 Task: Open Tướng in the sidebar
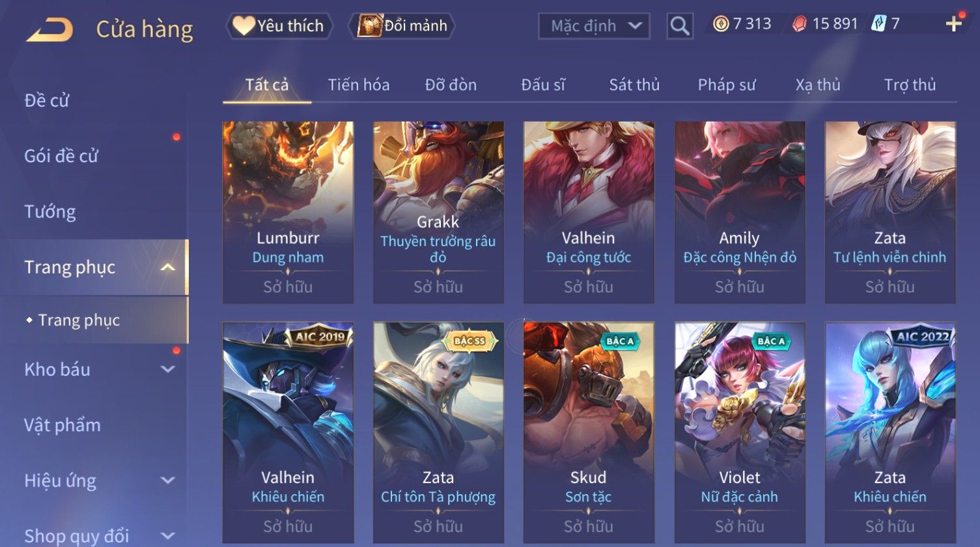pyautogui.click(x=50, y=212)
